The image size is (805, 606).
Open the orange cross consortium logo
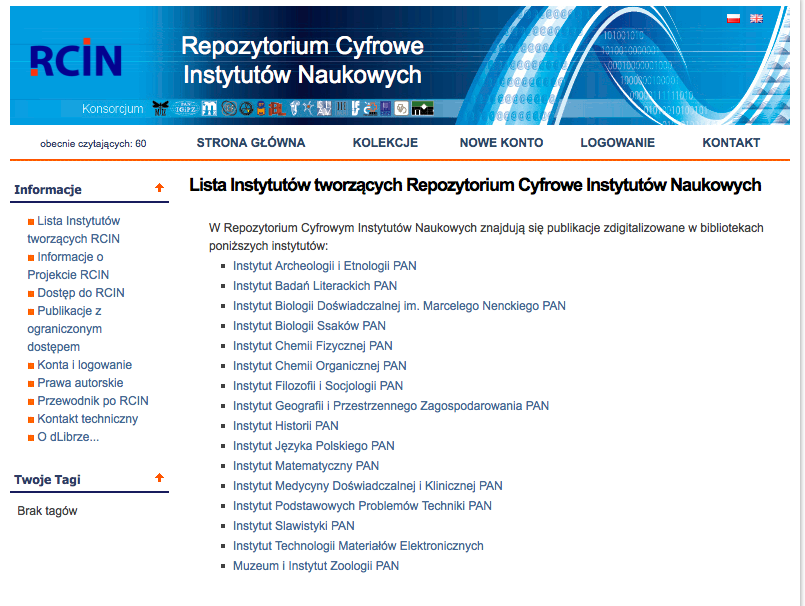370,108
